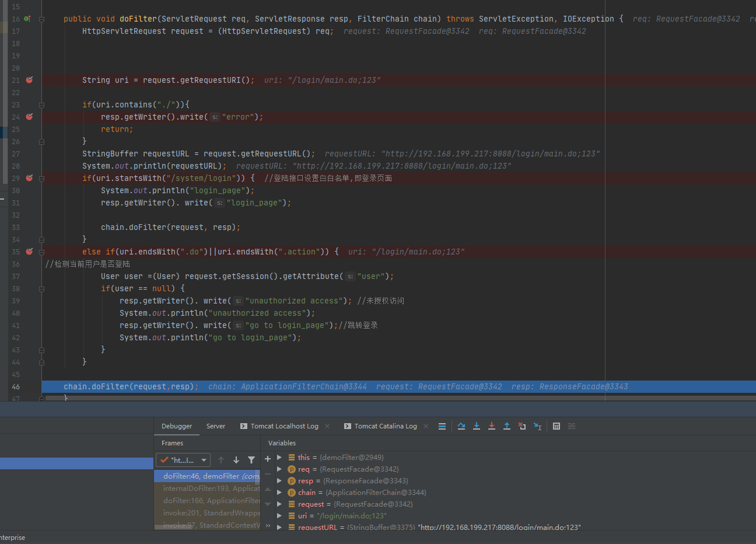
Task: Expand the 'this' variable node
Action: pyautogui.click(x=279, y=458)
